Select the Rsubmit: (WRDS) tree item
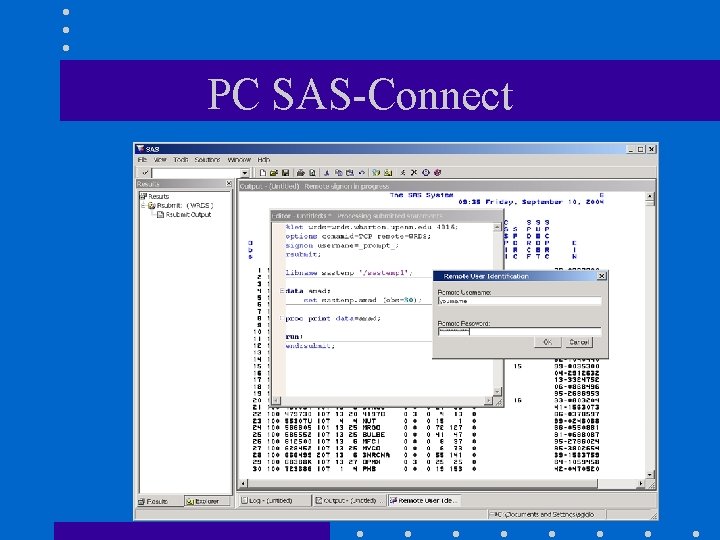The height and width of the screenshot is (540, 720). (180, 205)
